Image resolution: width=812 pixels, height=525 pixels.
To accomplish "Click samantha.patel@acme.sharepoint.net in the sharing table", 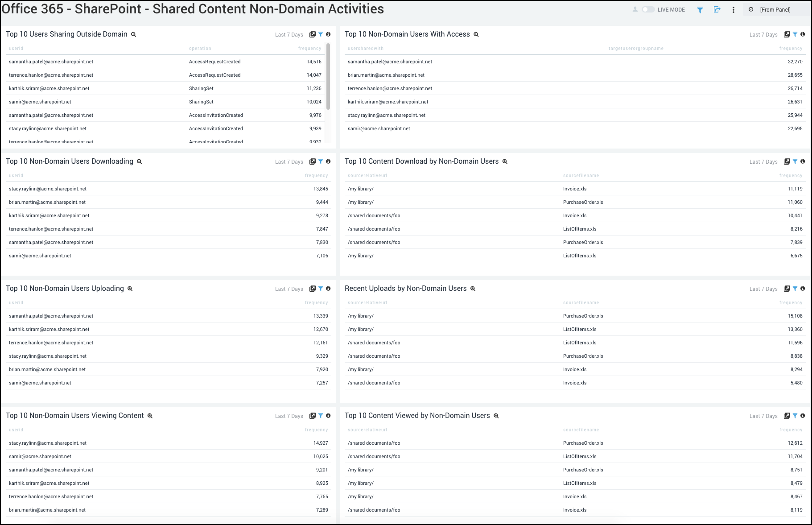I will click(x=50, y=62).
